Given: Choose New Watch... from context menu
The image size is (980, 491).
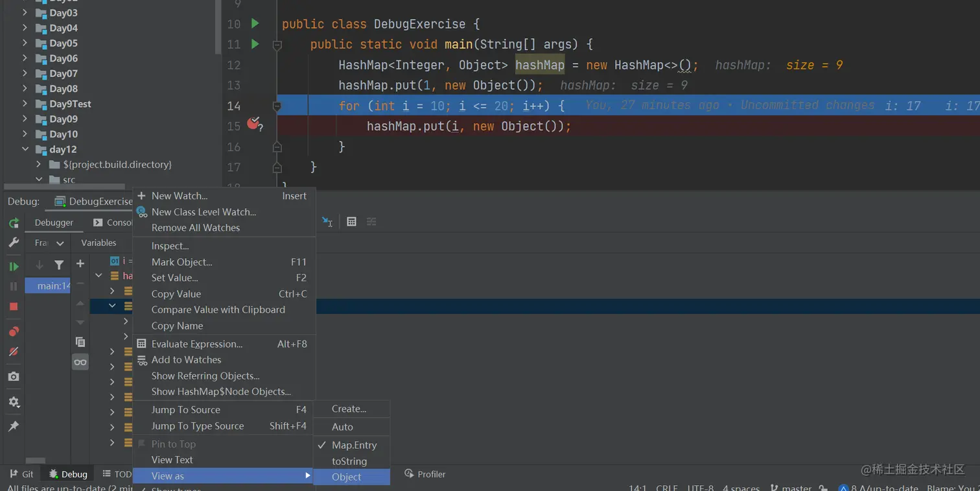Looking at the screenshot, I should click(x=224, y=196).
